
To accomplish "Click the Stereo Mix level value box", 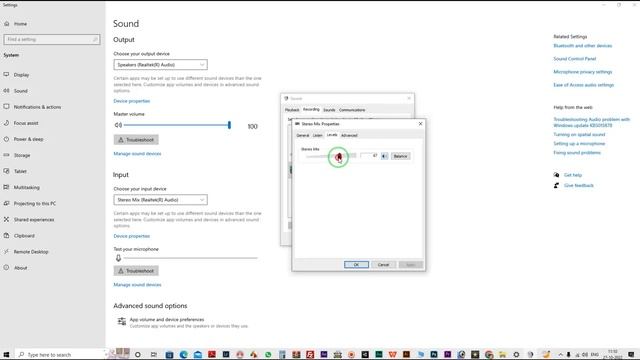I will (x=369, y=156).
